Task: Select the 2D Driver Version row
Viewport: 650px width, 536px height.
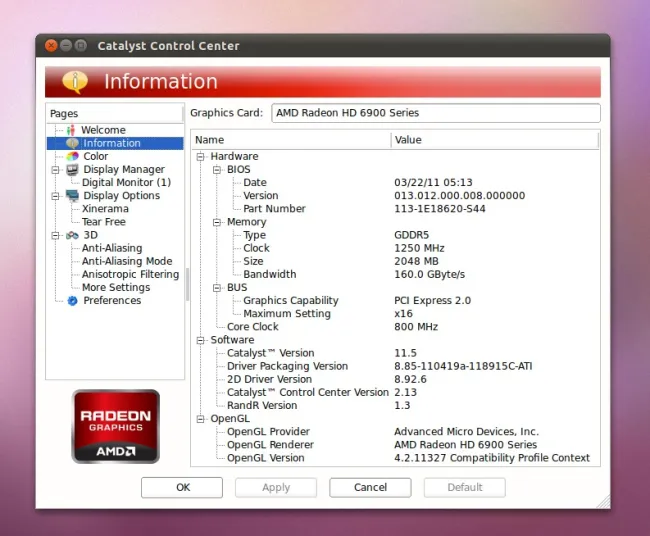Action: (x=395, y=379)
